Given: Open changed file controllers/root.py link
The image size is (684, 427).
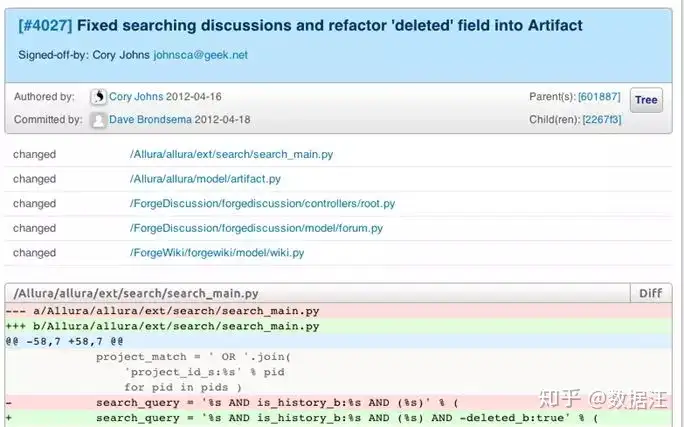Looking at the screenshot, I should (x=262, y=204).
